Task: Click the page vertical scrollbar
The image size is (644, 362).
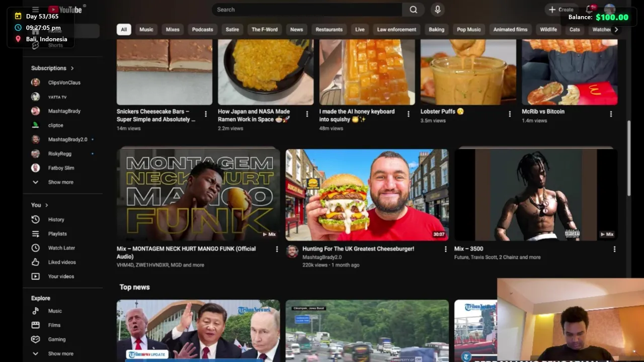Action: (x=628, y=158)
